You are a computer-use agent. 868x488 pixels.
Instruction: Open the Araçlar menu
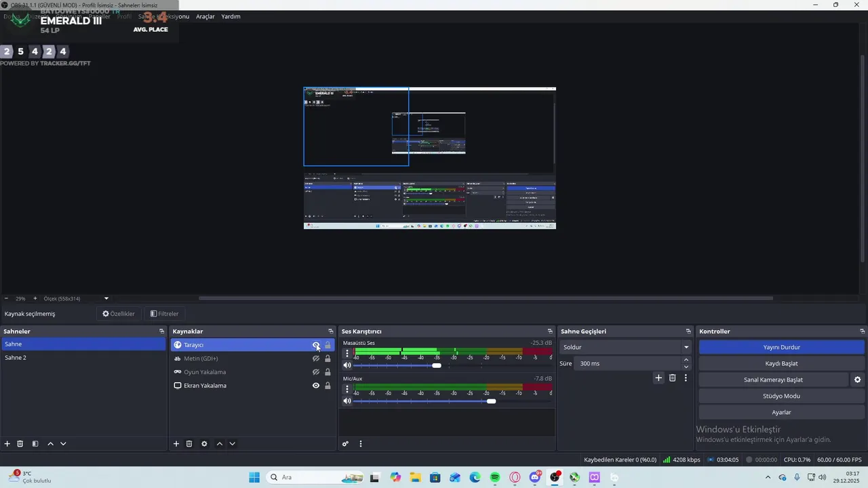click(205, 16)
